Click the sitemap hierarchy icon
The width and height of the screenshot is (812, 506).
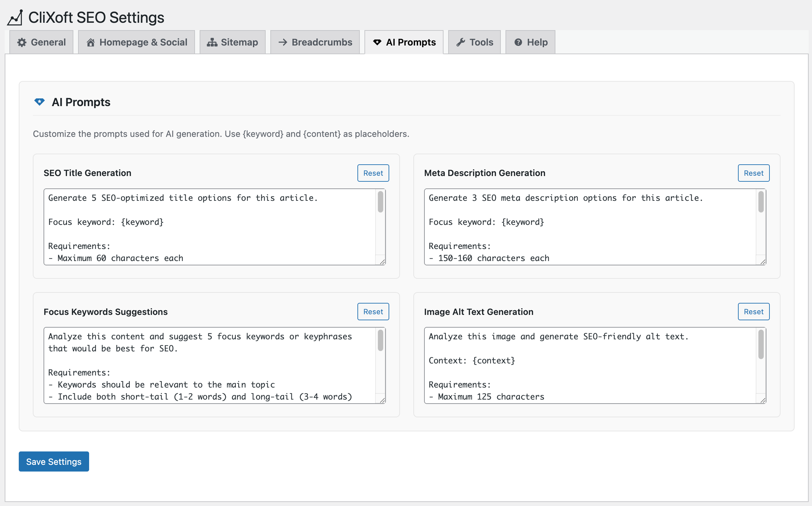(x=212, y=43)
